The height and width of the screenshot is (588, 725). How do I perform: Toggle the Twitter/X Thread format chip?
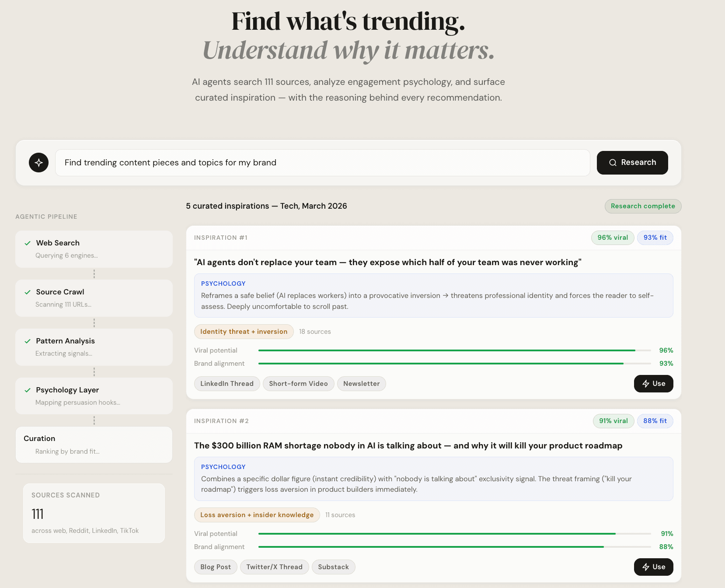point(274,567)
